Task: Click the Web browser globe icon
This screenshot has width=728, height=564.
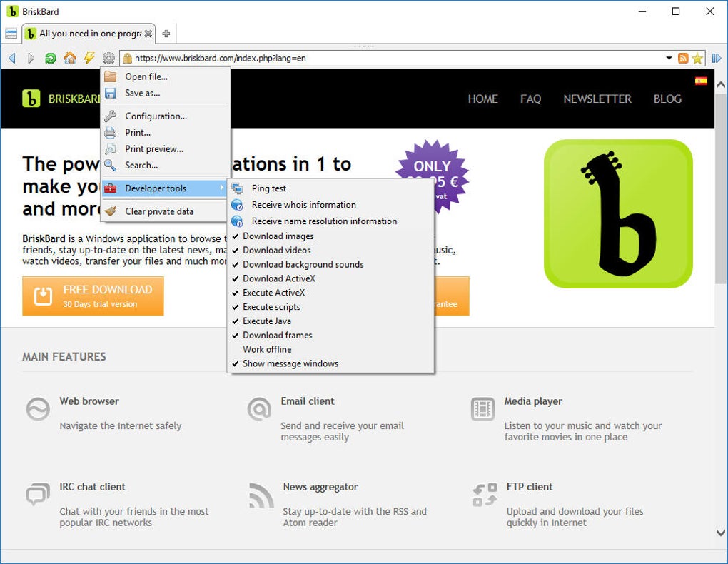Action: point(38,409)
